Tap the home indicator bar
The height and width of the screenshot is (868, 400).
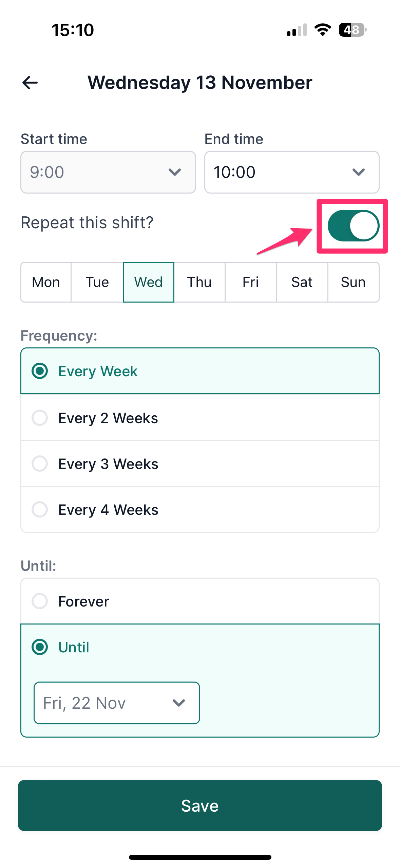coord(200,857)
